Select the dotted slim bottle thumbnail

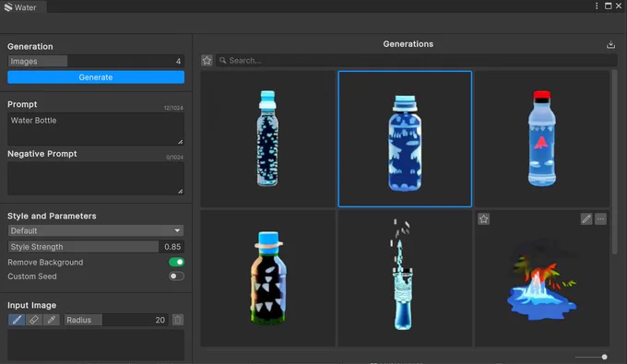pos(268,139)
